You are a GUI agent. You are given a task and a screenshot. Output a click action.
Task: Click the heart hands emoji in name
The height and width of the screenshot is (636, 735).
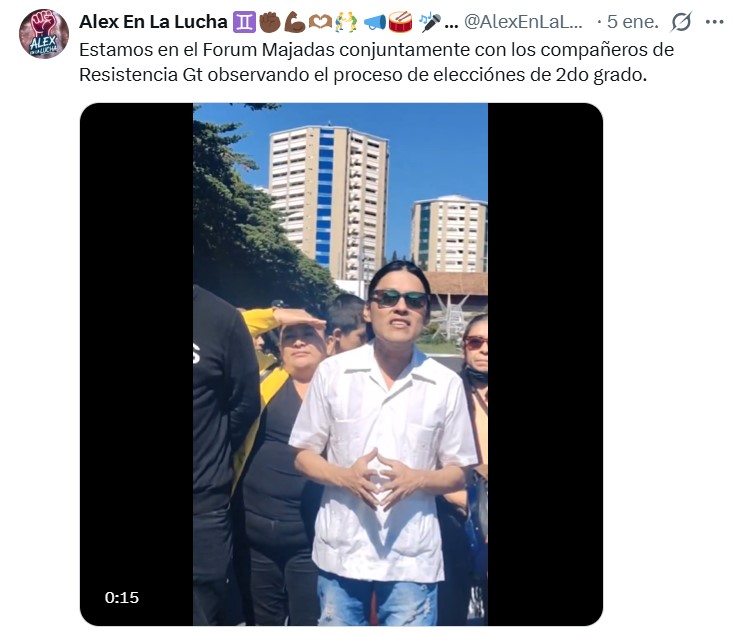[320, 22]
